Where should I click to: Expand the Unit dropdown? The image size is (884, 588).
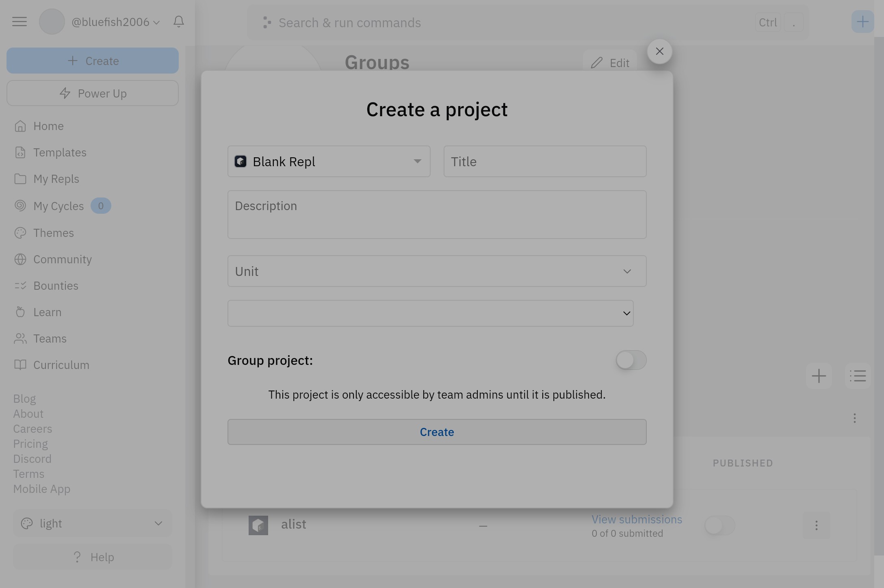point(437,271)
